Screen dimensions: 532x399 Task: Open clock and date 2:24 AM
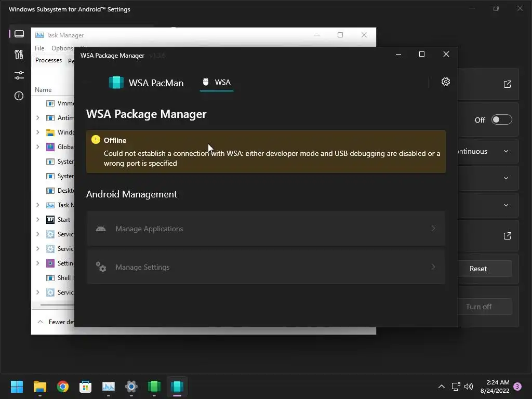[x=495, y=387]
